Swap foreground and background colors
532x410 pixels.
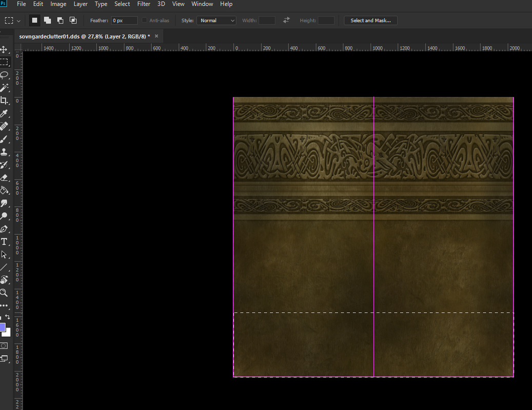tap(8, 317)
